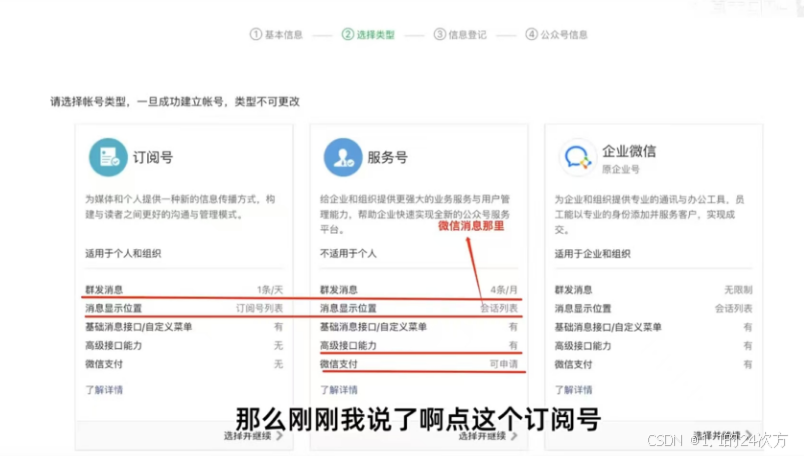
Task: Select step 3 信息登记
Action: pyautogui.click(x=460, y=34)
